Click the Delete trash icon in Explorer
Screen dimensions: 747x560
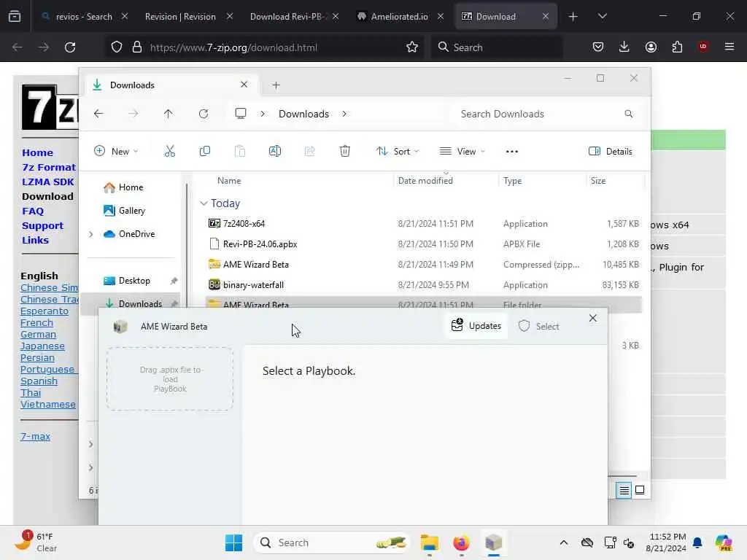coord(345,152)
